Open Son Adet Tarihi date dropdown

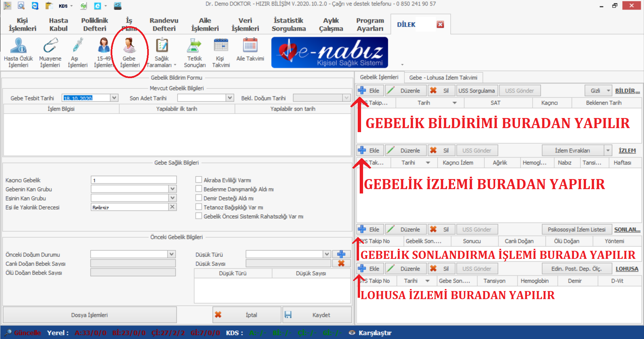[x=230, y=98]
